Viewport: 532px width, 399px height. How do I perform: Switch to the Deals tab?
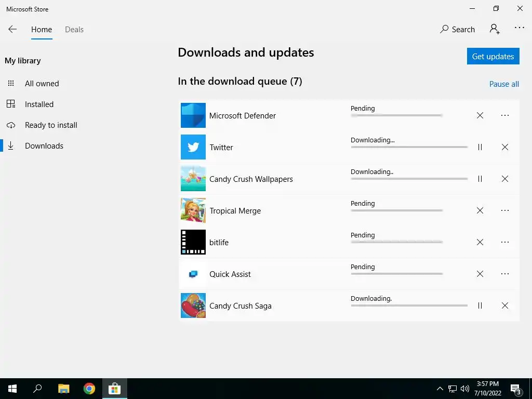point(74,30)
